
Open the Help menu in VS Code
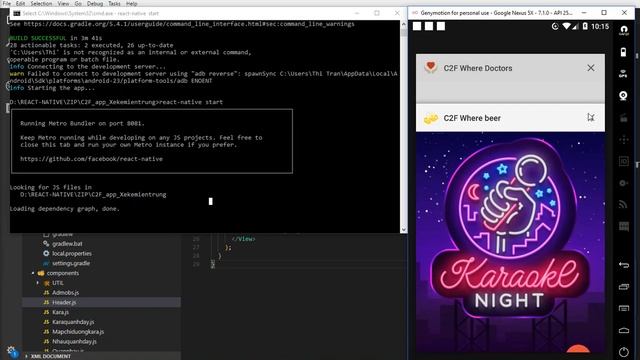pyautogui.click(x=131, y=3)
